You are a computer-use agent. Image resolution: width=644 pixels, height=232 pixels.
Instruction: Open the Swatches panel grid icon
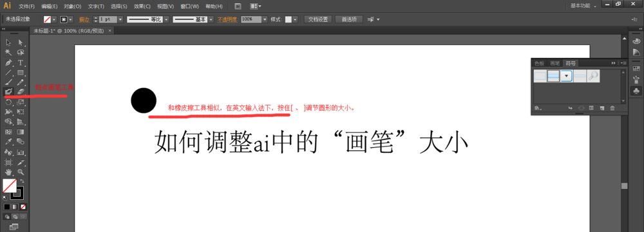[x=636, y=69]
